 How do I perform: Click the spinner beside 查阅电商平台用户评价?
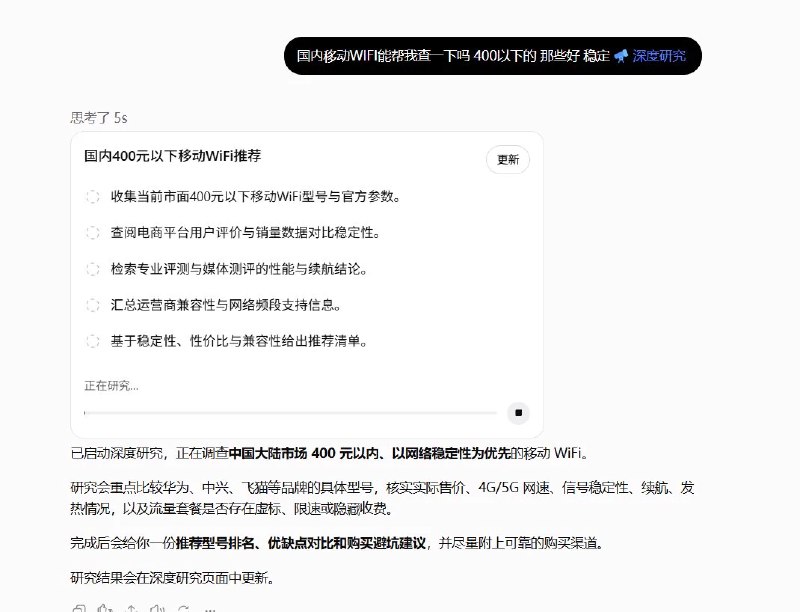click(92, 233)
